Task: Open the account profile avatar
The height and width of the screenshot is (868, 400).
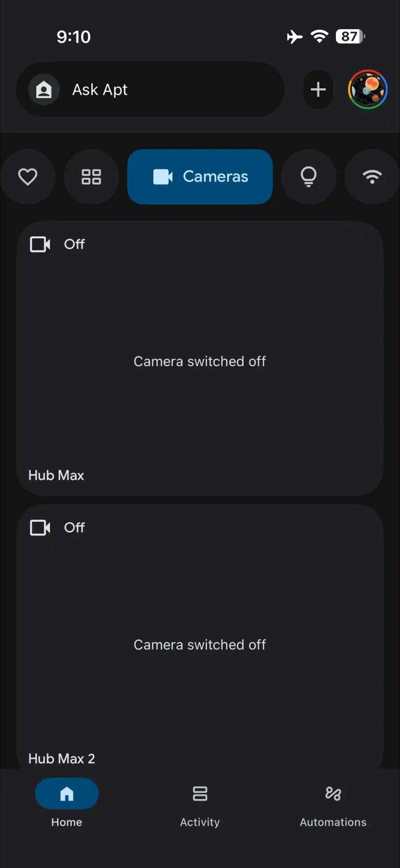Action: tap(368, 90)
